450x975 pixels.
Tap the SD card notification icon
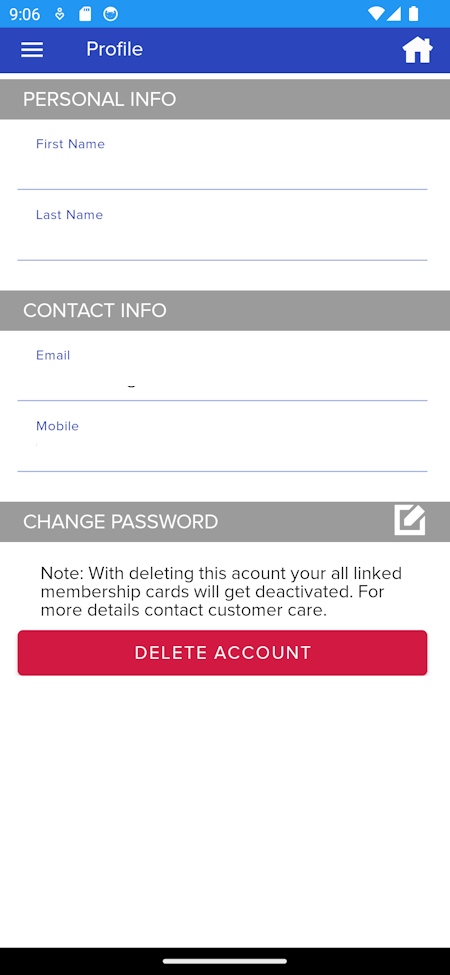click(85, 14)
